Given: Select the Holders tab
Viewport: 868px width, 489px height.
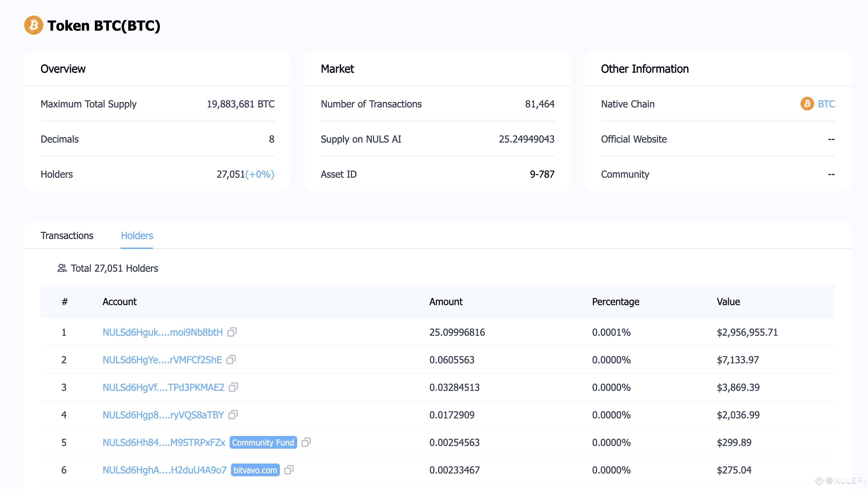Looking at the screenshot, I should 137,236.
